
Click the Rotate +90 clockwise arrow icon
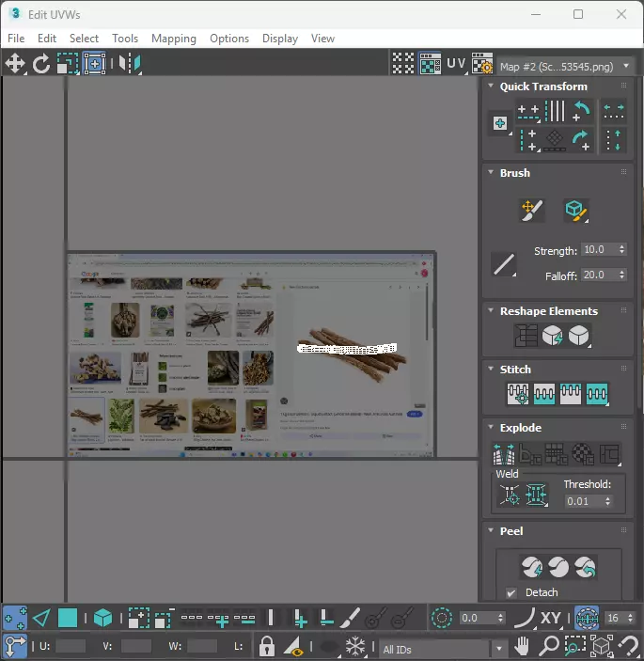(582, 140)
